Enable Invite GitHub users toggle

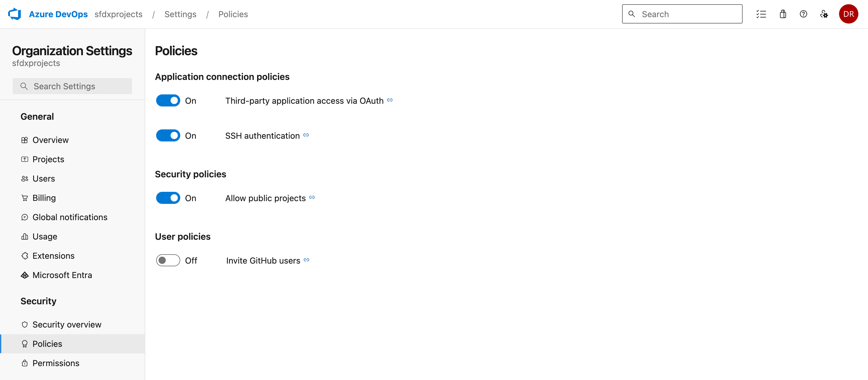tap(168, 261)
